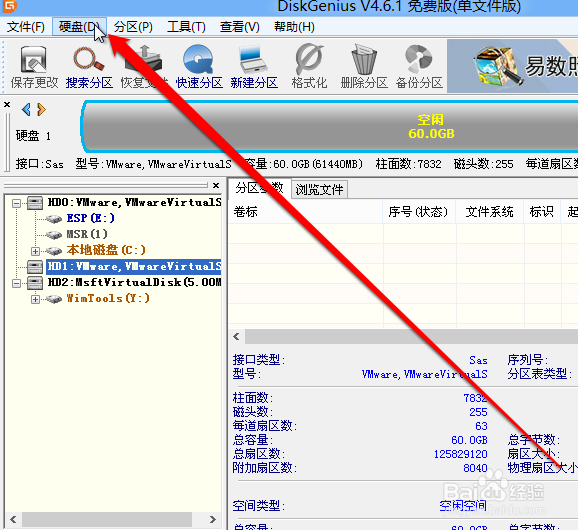
Task: Select the 60.0GB free space bar
Action: (330, 126)
